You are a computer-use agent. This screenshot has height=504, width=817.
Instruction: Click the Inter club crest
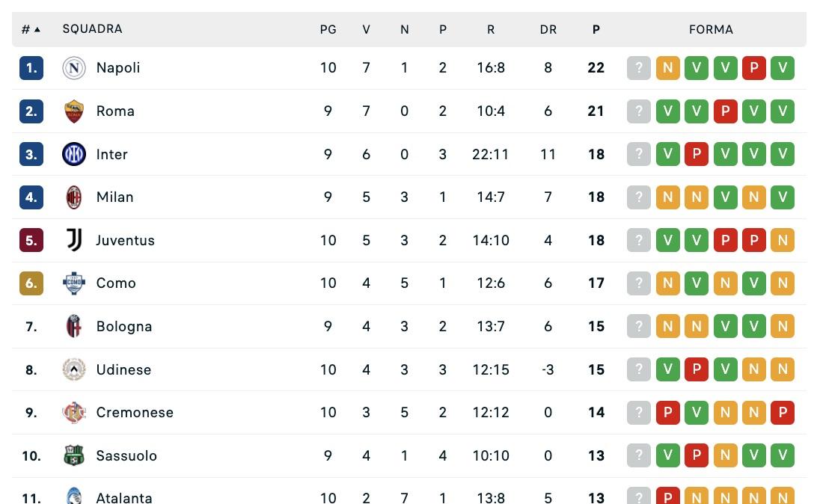click(74, 154)
